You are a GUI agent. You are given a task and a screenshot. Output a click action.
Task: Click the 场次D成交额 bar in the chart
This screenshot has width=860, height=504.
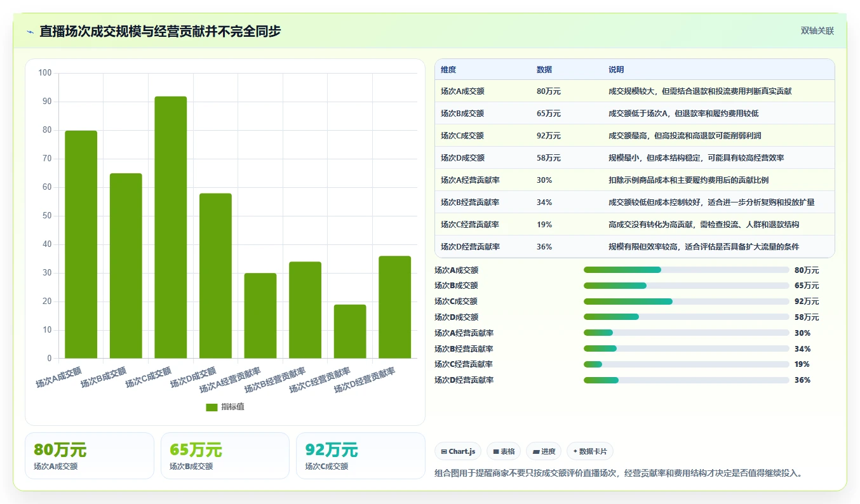215,276
